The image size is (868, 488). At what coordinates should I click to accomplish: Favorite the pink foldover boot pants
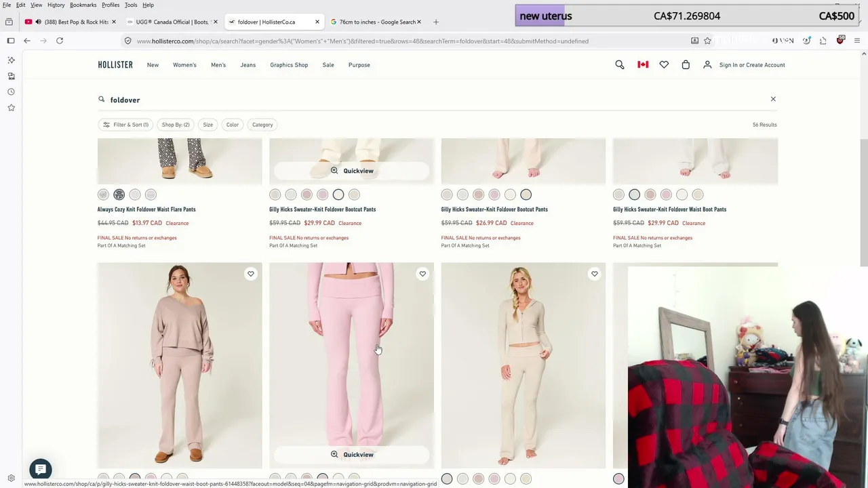pos(422,274)
